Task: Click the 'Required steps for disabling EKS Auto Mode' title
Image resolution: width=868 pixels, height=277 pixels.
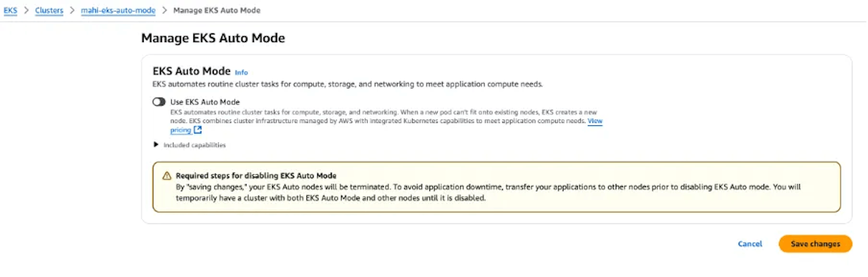Action: coord(256,176)
